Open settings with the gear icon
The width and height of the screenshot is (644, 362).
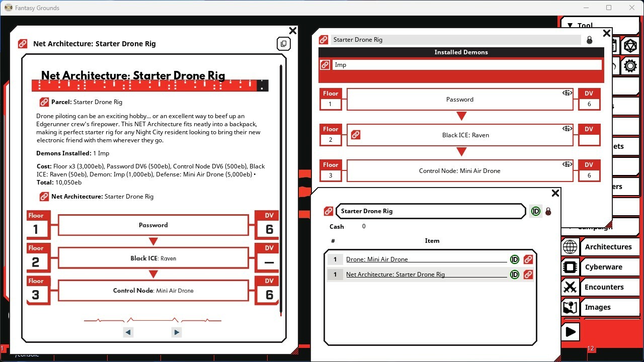pos(629,66)
